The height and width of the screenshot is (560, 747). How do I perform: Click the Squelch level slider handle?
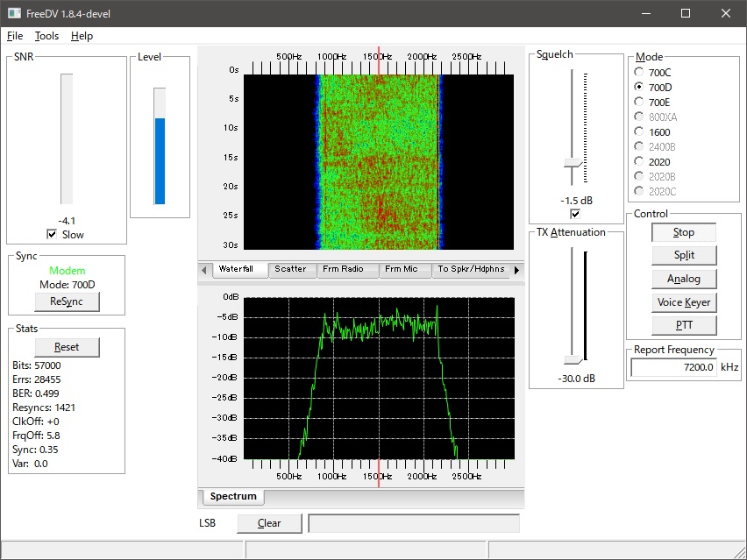coord(573,164)
